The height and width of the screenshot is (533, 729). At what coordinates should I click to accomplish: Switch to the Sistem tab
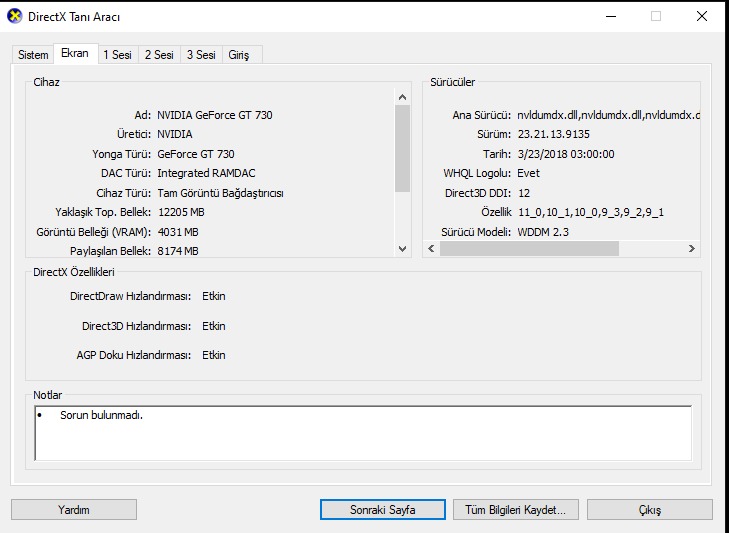[33, 55]
